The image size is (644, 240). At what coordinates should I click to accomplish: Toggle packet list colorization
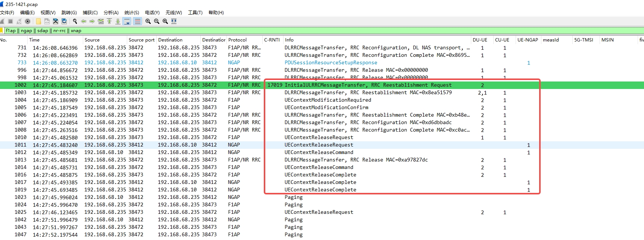pos(137,21)
